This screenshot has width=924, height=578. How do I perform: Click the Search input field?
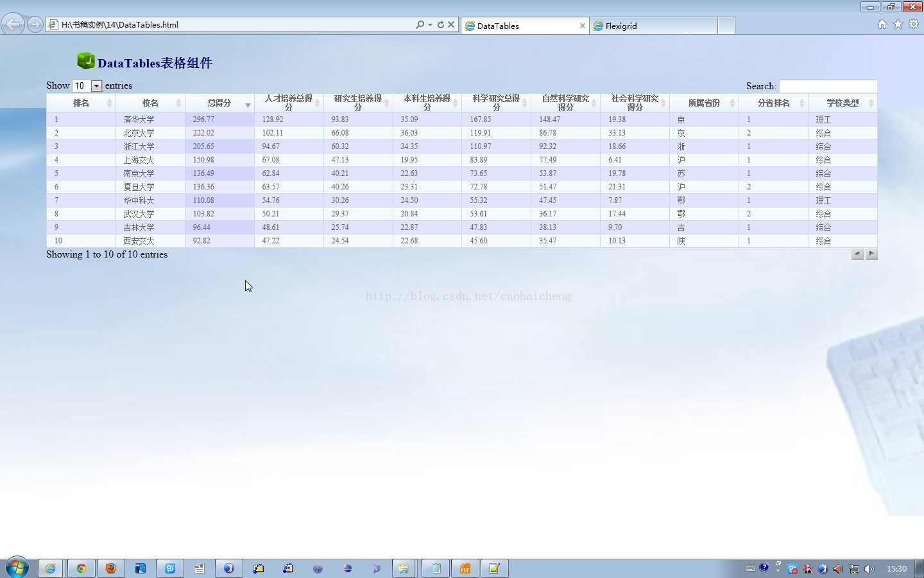pos(828,86)
